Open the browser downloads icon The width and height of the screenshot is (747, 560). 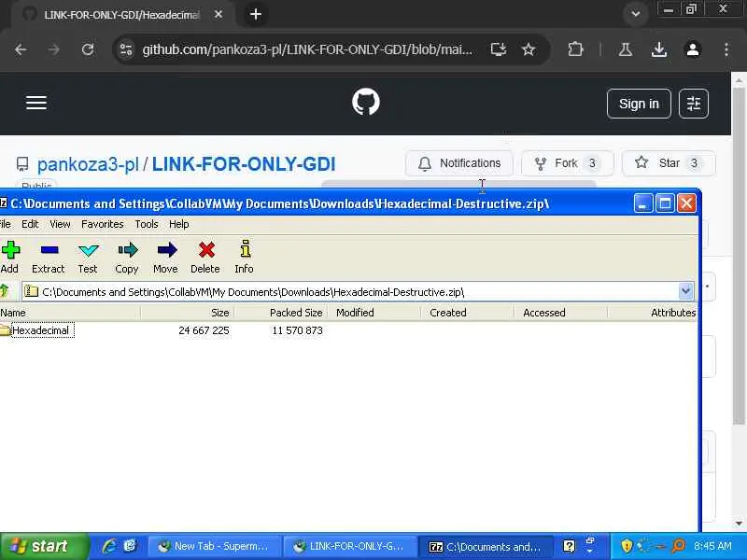pos(659,49)
